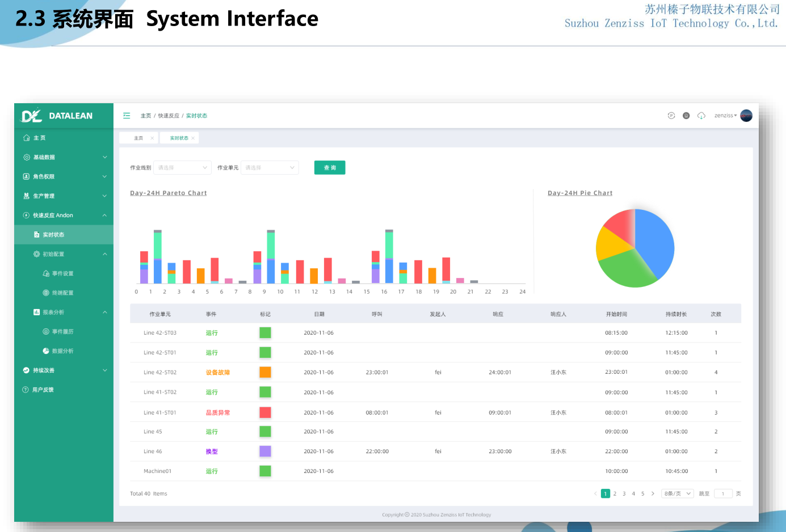Image resolution: width=786 pixels, height=532 pixels.
Task: Click the DATALEAN logo icon
Action: [31, 115]
